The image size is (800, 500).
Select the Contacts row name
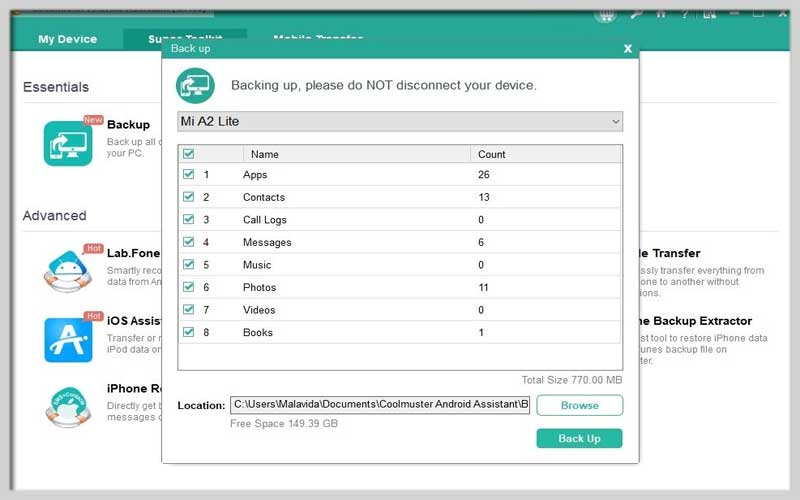click(x=264, y=197)
